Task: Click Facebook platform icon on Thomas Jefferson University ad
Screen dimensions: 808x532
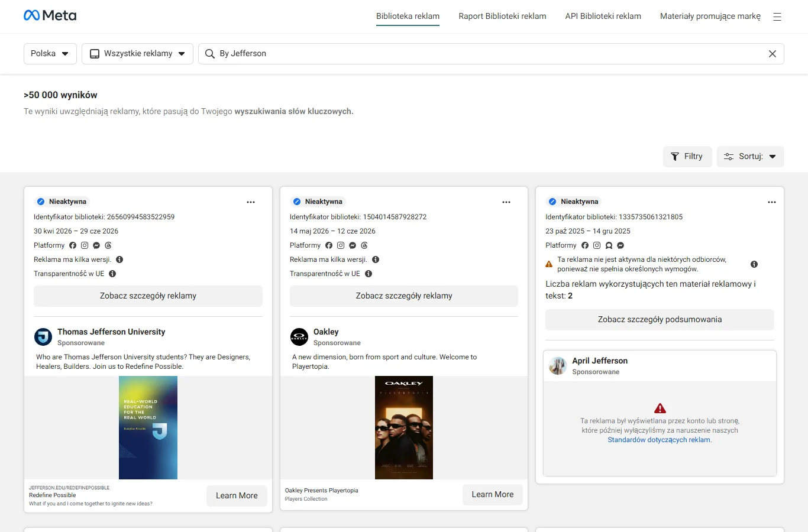Action: pyautogui.click(x=73, y=245)
